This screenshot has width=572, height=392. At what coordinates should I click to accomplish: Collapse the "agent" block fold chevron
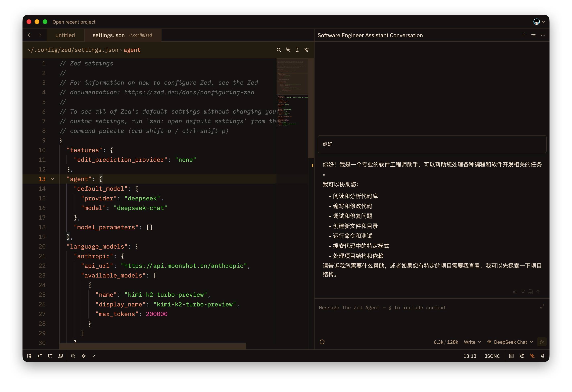pyautogui.click(x=52, y=179)
